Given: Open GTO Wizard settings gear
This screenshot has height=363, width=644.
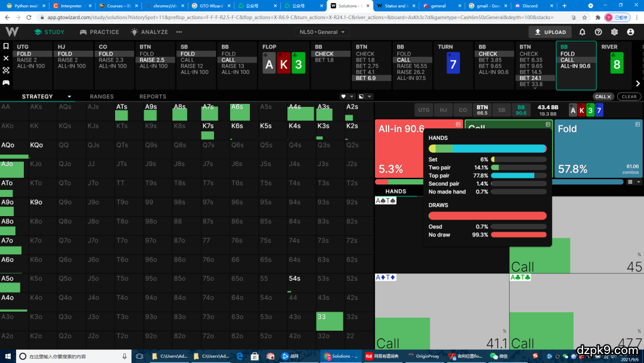Looking at the screenshot, I should 614,32.
